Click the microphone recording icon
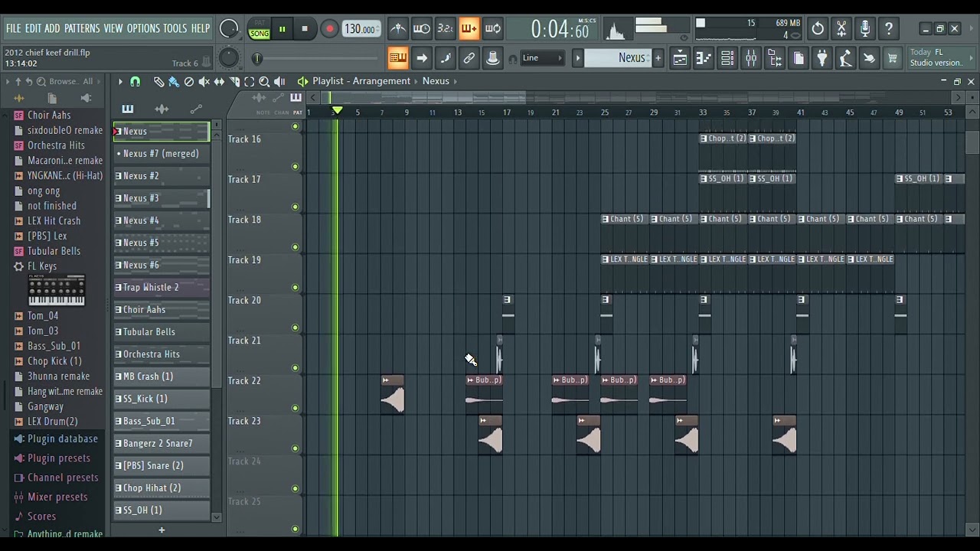Screen dimensions: 980x551 [865, 29]
